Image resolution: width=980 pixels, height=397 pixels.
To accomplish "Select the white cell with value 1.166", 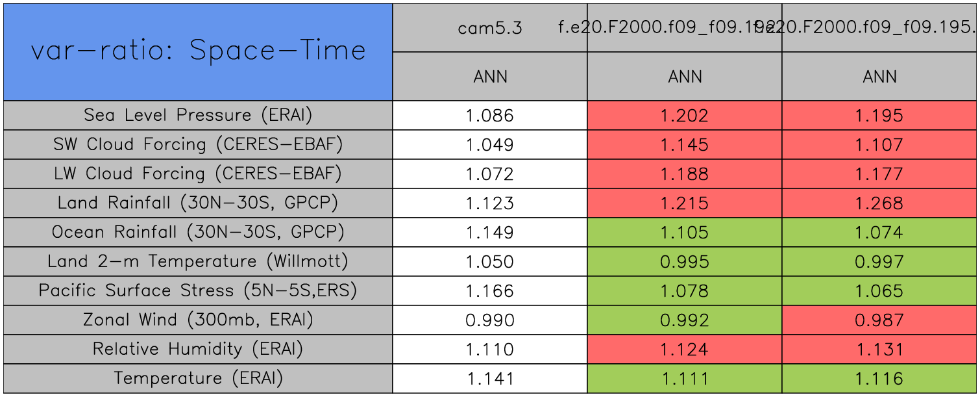I will click(490, 291).
